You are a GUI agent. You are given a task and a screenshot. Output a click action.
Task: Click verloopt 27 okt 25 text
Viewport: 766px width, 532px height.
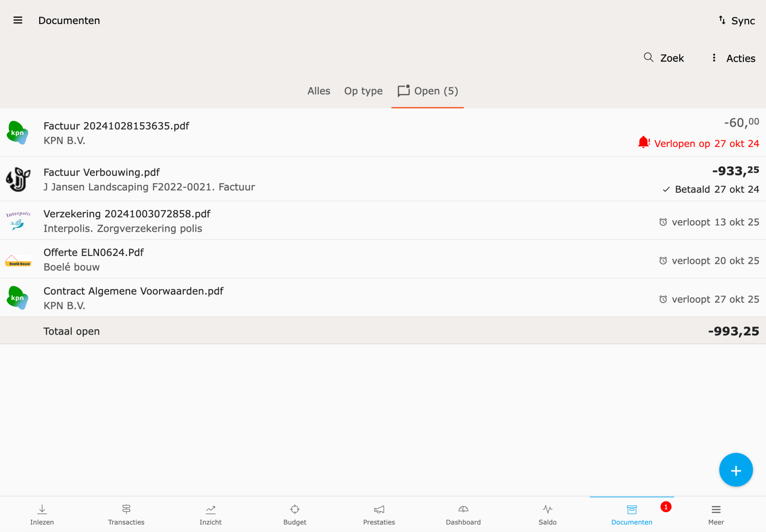tap(715, 299)
